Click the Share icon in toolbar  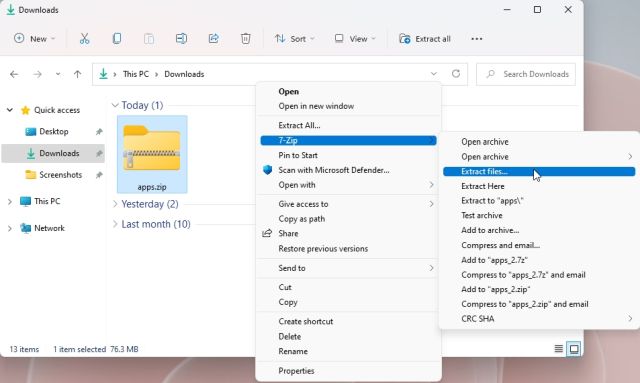[x=213, y=39]
